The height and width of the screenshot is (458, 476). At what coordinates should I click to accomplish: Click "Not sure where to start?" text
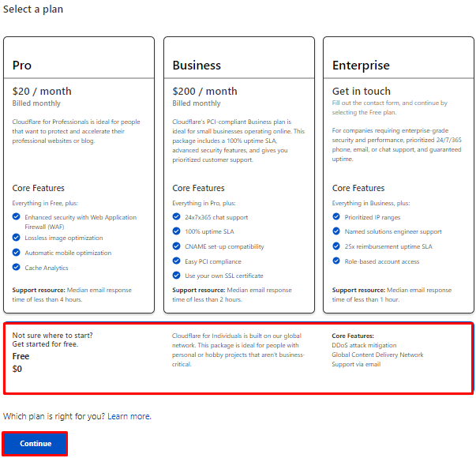pyautogui.click(x=53, y=336)
